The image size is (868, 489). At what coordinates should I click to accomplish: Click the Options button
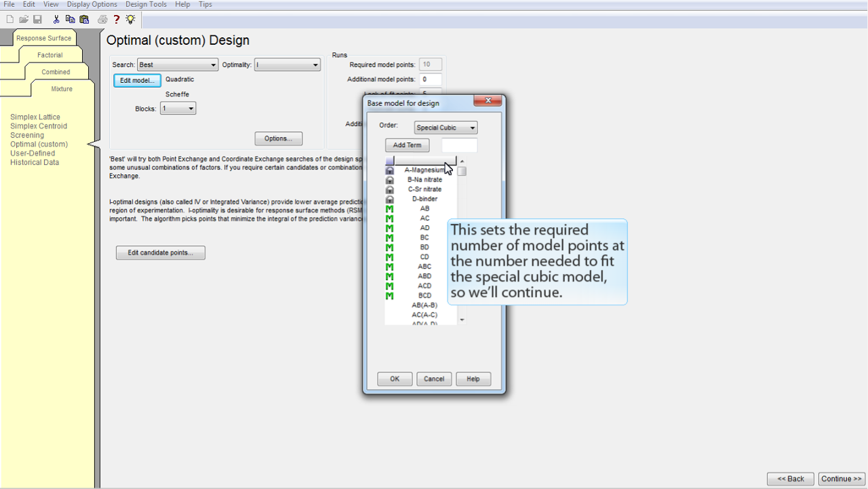(x=279, y=138)
